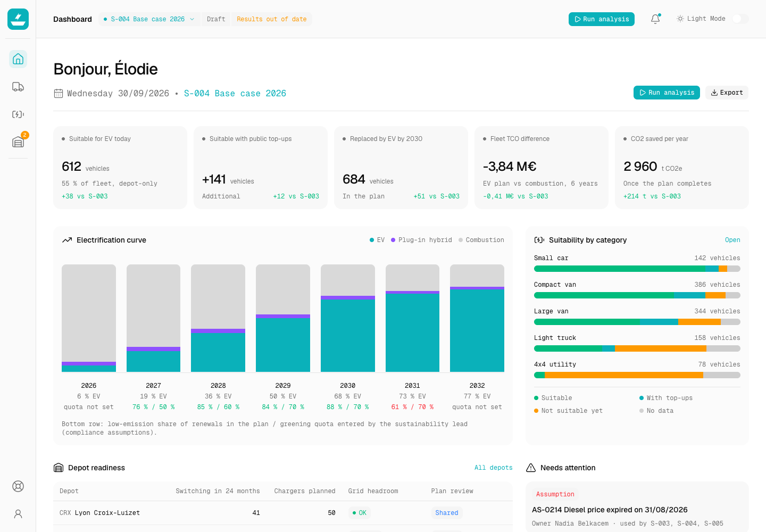Open the help lifebuoy icon

[x=18, y=486]
